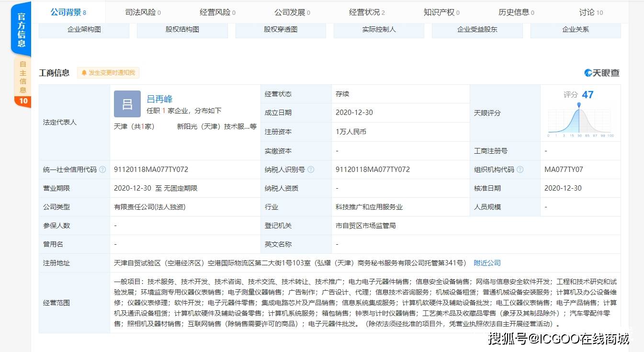The height and width of the screenshot is (352, 644).
Task: Click the 成立日期 value 2020-12-30
Action: (x=354, y=113)
